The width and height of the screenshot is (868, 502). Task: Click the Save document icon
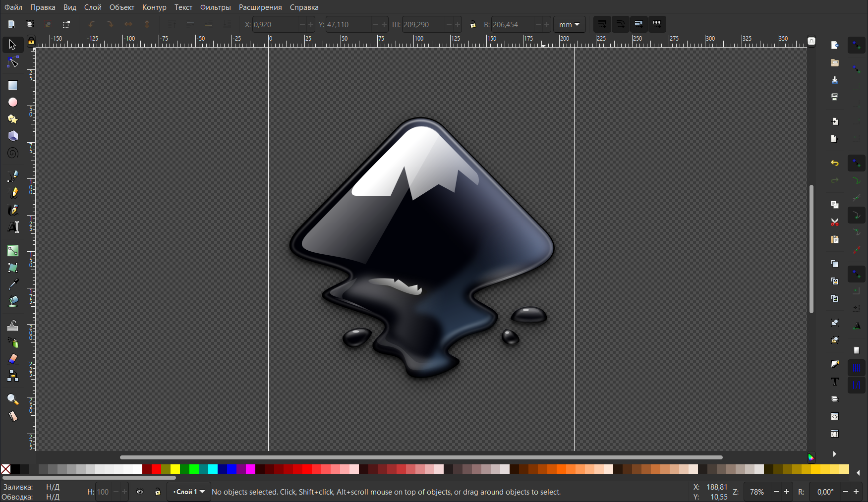[835, 80]
